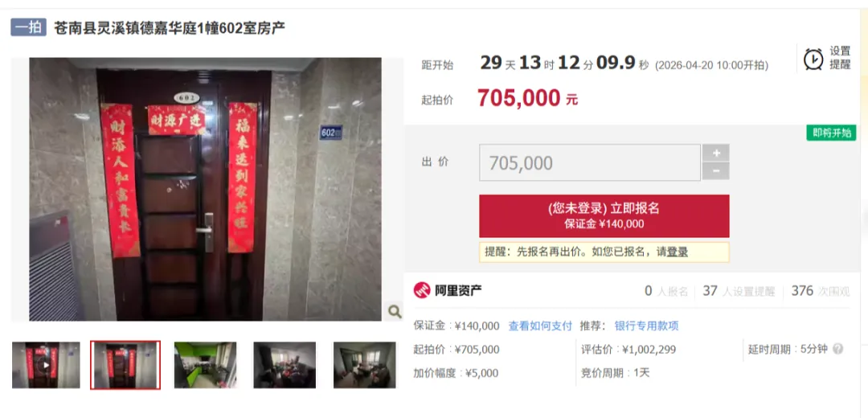This screenshot has width=868, height=418.
Task: Decrease bid with the minus button
Action: click(x=716, y=171)
